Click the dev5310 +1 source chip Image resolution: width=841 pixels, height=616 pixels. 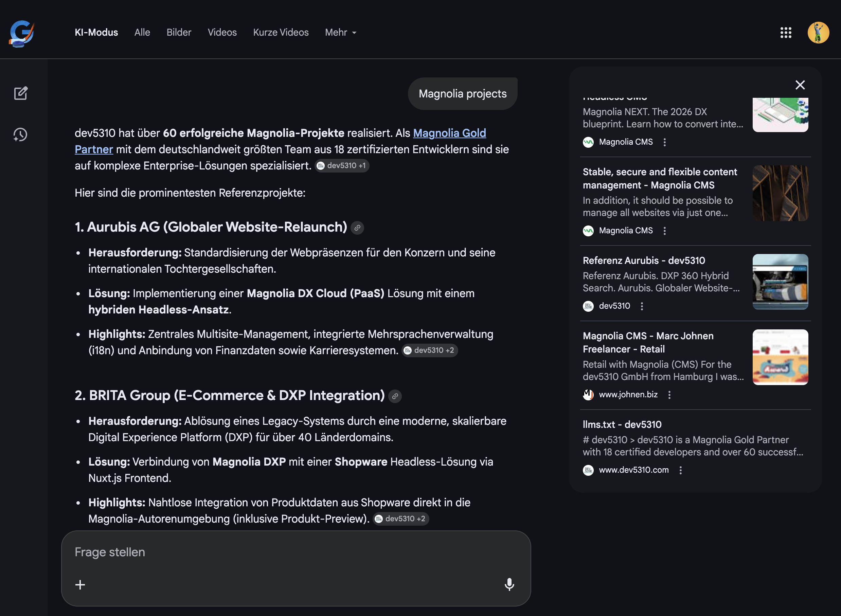[x=342, y=166]
